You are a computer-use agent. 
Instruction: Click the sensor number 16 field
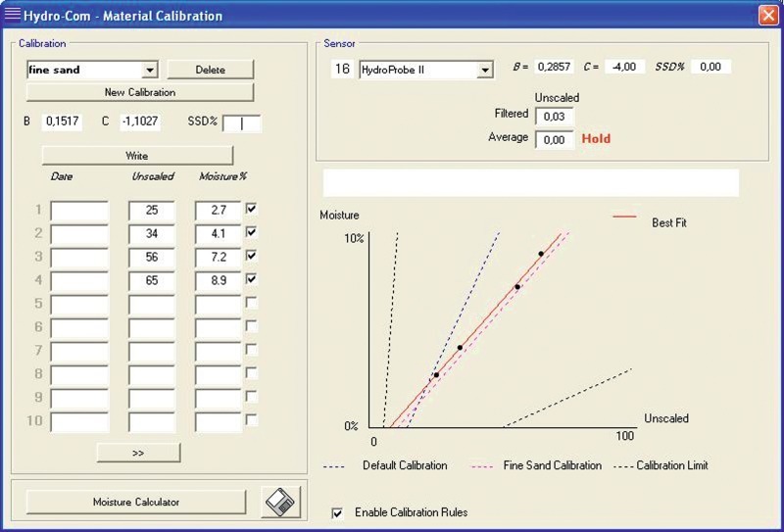(x=343, y=70)
